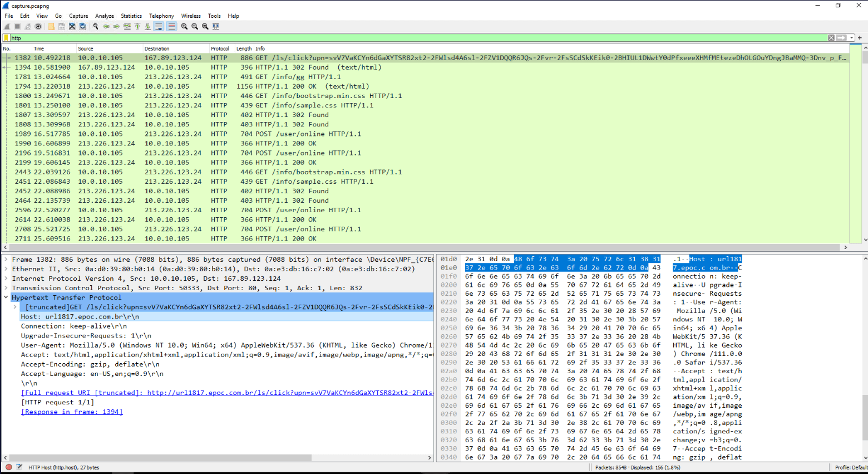
Task: Open the Analyze menu
Action: [x=105, y=16]
